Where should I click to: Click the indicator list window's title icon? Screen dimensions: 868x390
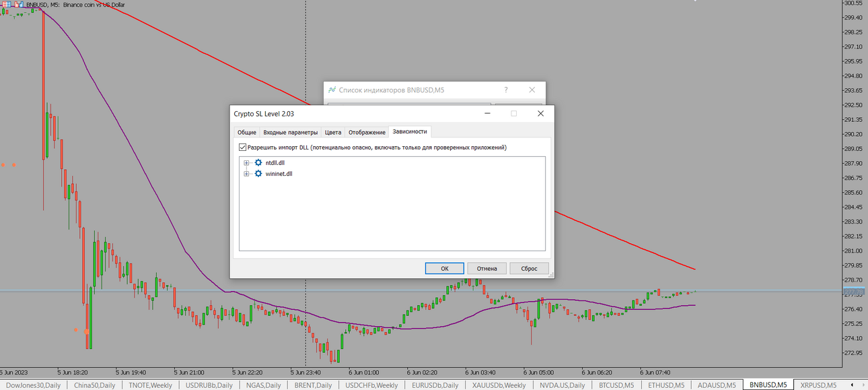(332, 90)
